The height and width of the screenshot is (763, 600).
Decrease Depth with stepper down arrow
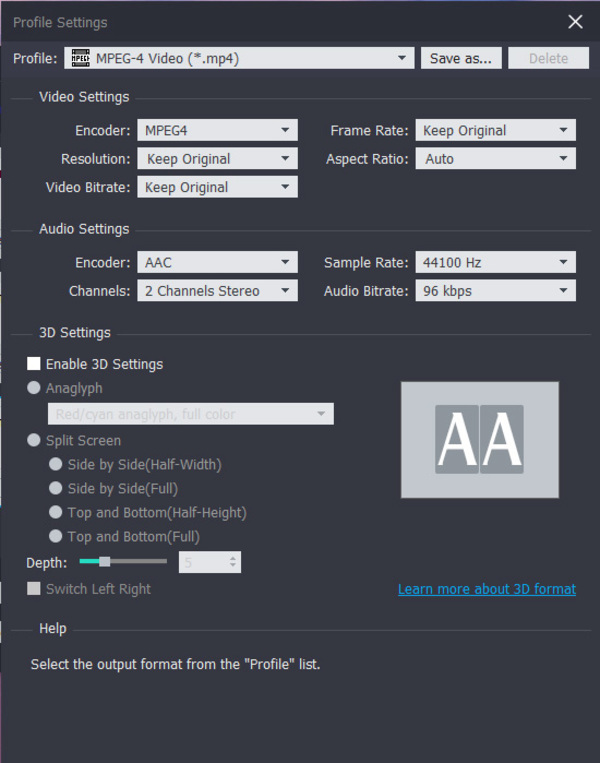pyautogui.click(x=233, y=566)
